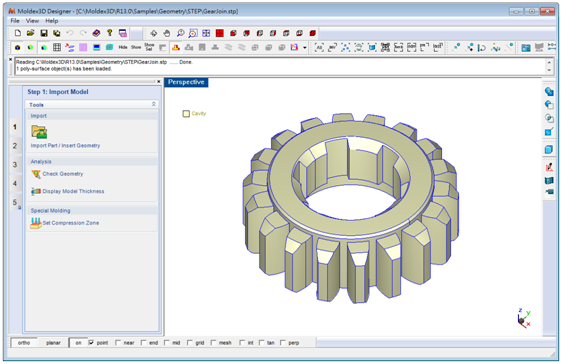Open the File menu
The image size is (562, 364).
click(15, 21)
